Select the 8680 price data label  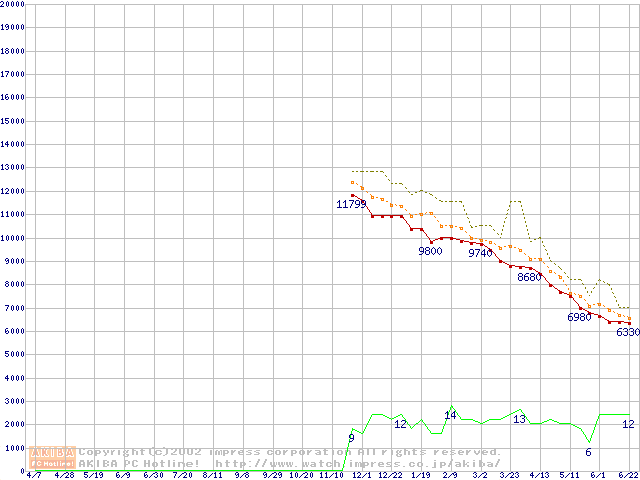(x=529, y=277)
